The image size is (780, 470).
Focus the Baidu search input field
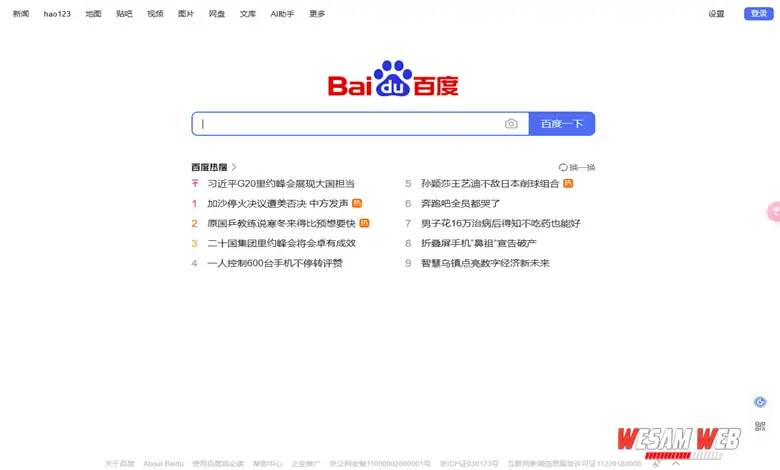360,124
